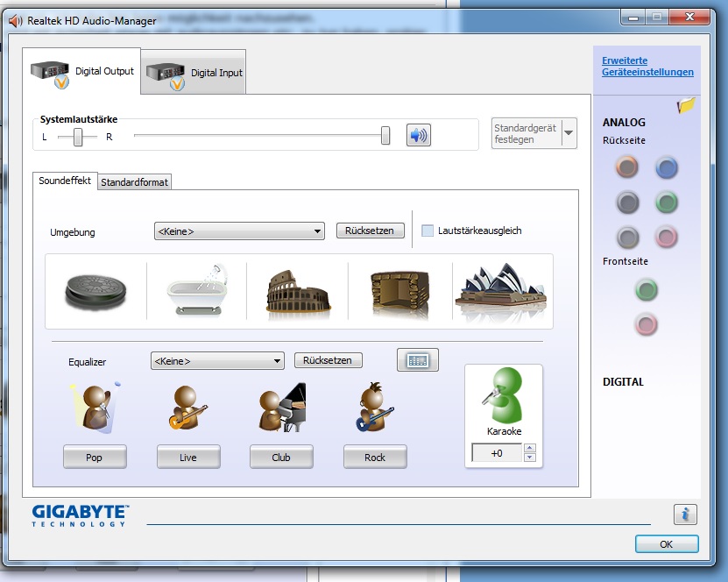This screenshot has width=728, height=582.
Task: Click the green Karaoke singer icon
Action: [504, 395]
